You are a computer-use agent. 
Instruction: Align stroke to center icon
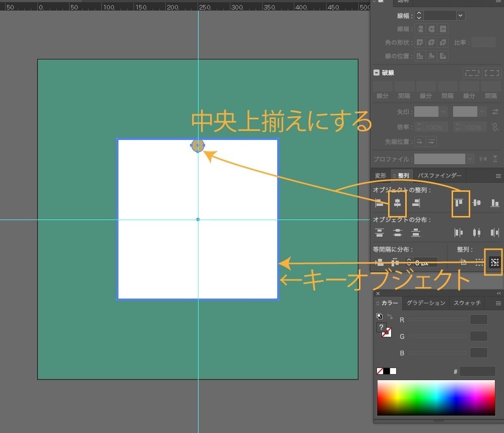pyautogui.click(x=420, y=56)
